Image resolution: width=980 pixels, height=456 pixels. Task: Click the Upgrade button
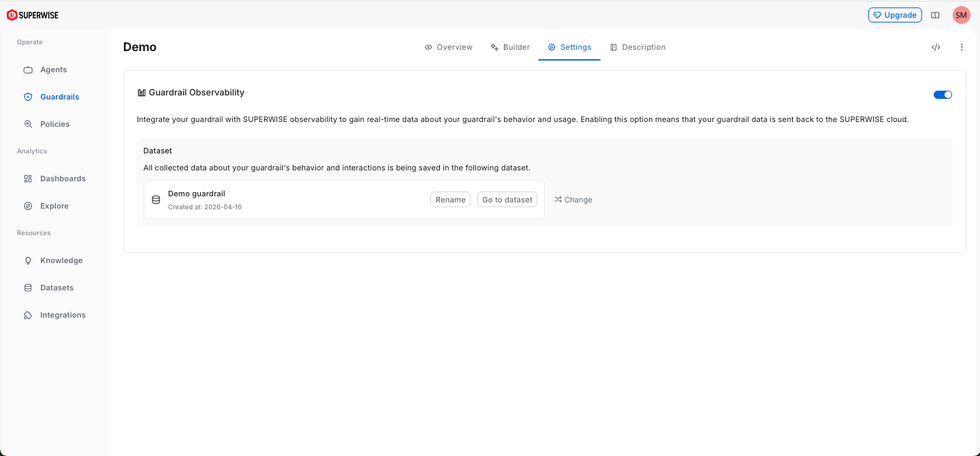895,15
